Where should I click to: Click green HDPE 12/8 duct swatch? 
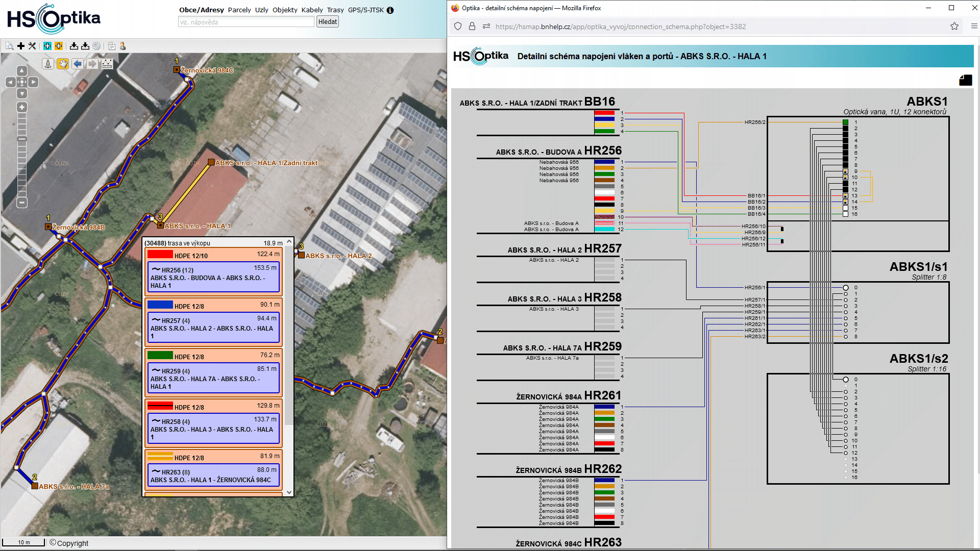tap(160, 355)
